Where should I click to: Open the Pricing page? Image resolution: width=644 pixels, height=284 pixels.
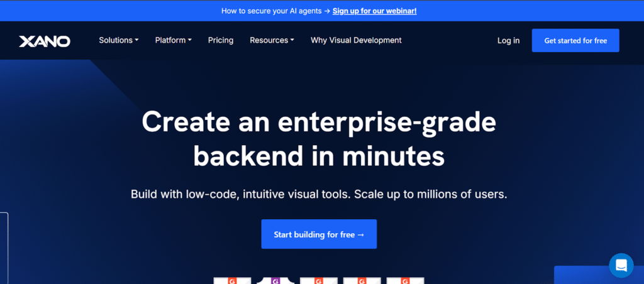coord(221,40)
